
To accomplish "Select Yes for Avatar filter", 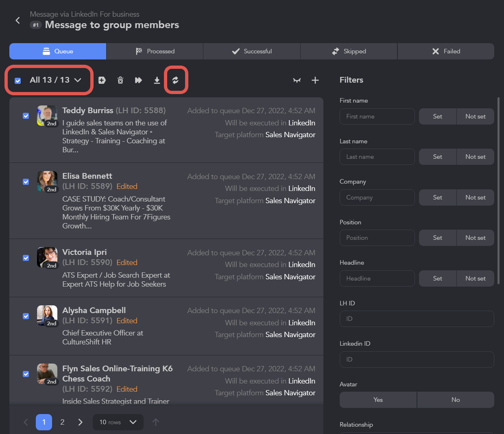I will tap(378, 400).
